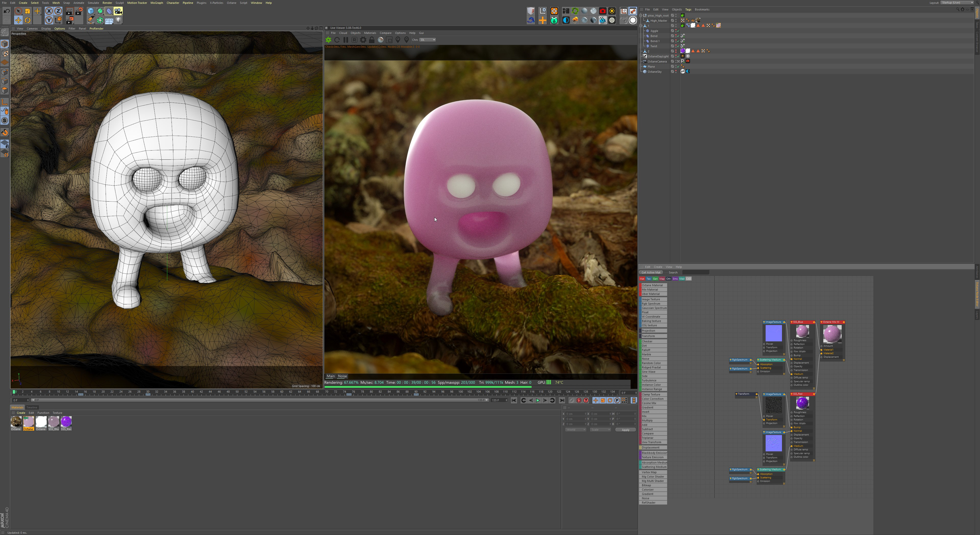Switch to the Timeline tab
The image size is (980, 535).
32,407
